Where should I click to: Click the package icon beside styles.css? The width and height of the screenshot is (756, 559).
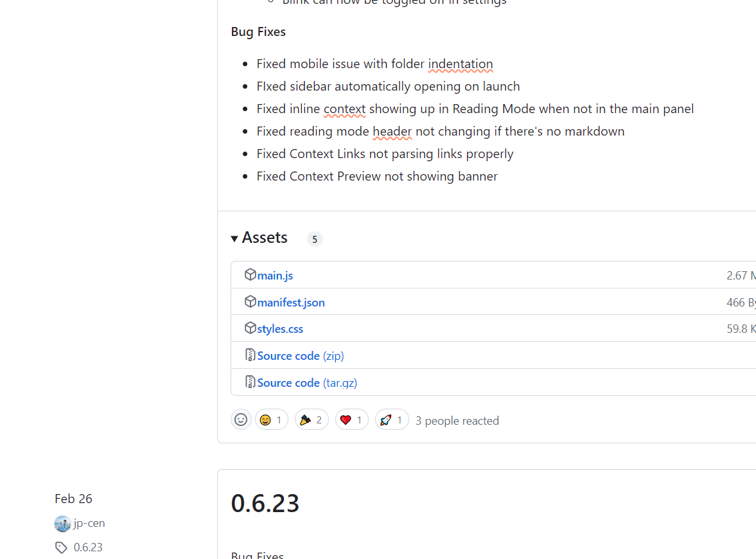[251, 328]
